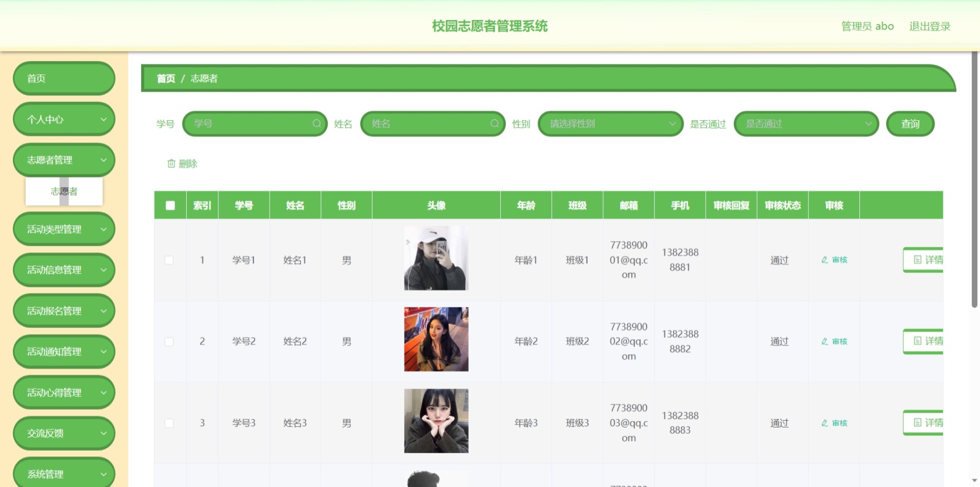Go to 首页 in the sidebar
The width and height of the screenshot is (980, 487).
click(x=64, y=78)
